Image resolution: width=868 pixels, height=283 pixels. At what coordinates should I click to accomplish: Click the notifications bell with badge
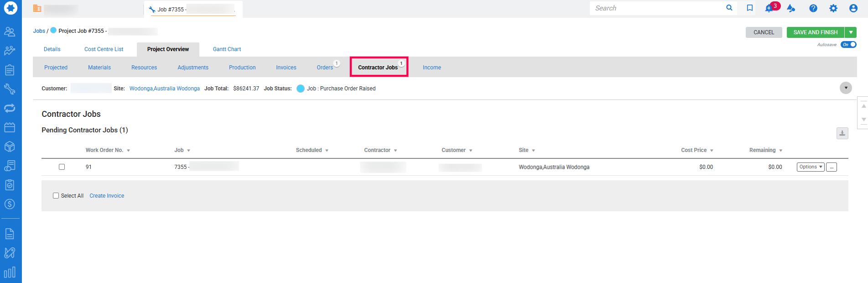(x=769, y=8)
